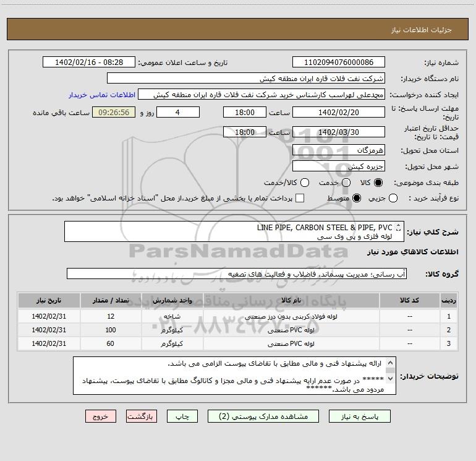Click row number 3 cell
This screenshot has height=461, width=476.
448,343
